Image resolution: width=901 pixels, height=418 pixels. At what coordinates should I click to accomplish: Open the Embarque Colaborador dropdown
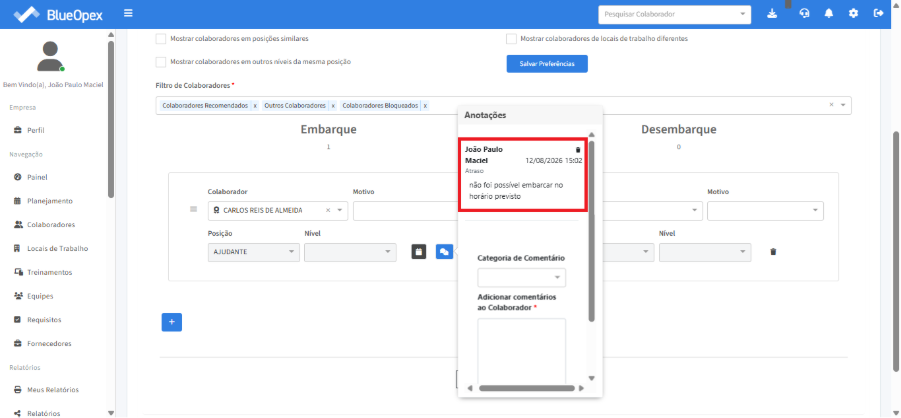pos(278,210)
